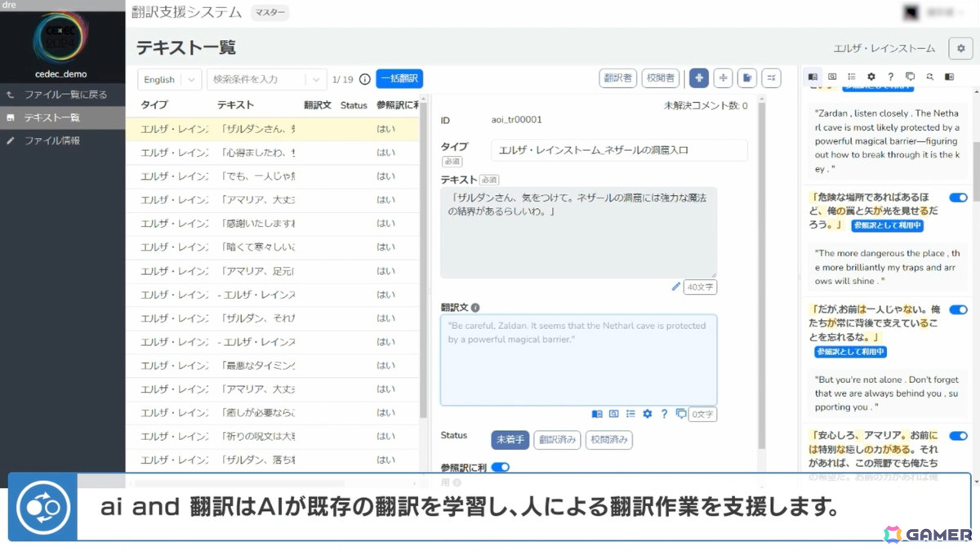Open the list view tab in right panel

[852, 77]
